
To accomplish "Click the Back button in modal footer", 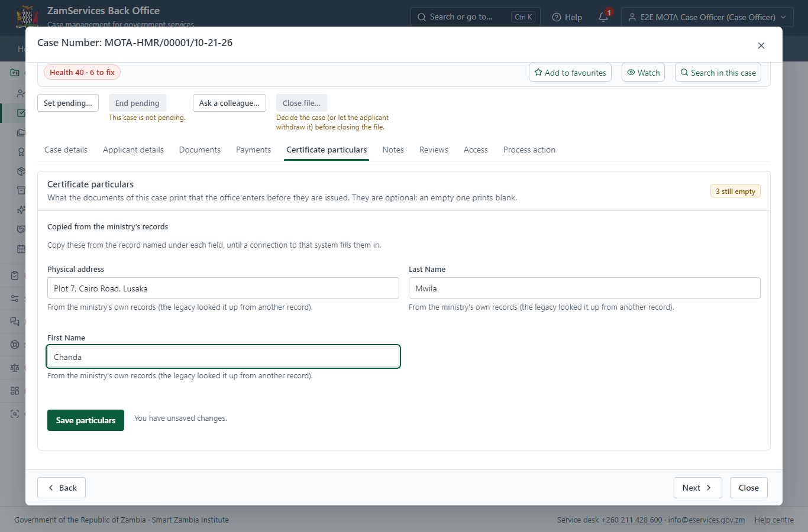I will pyautogui.click(x=62, y=488).
